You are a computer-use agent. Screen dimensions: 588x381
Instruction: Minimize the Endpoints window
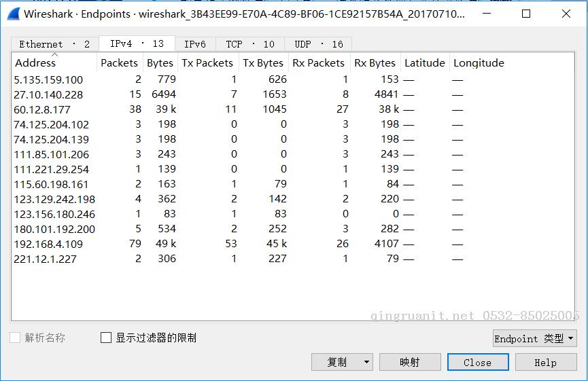point(487,14)
